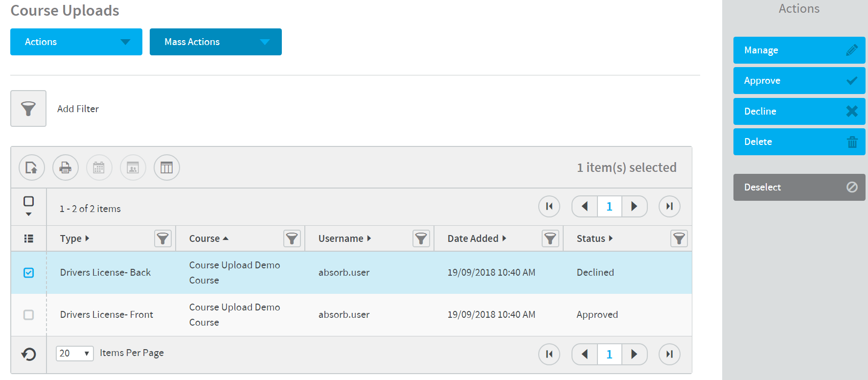Click the export file icon in grid toolbar

coord(32,167)
